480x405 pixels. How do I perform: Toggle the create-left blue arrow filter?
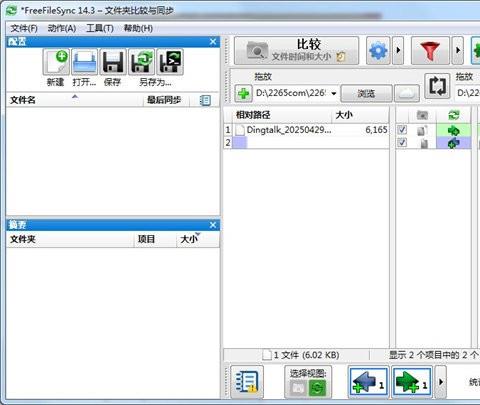(x=368, y=382)
